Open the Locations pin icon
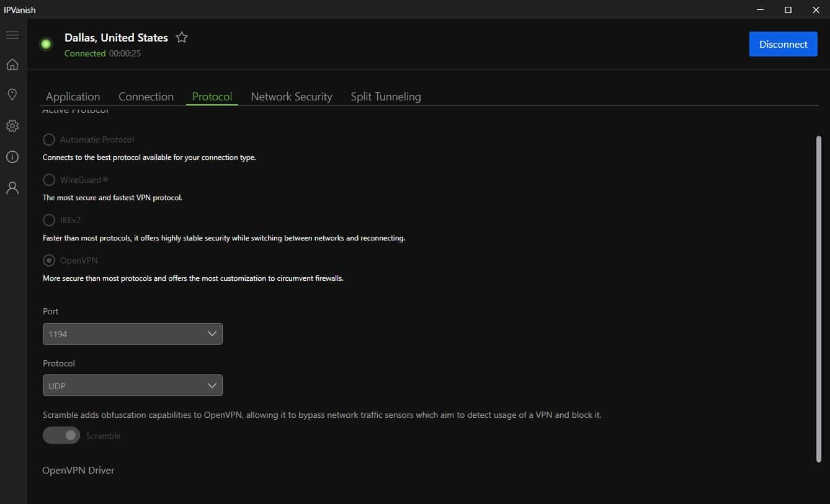Image resolution: width=830 pixels, height=504 pixels. pyautogui.click(x=12, y=95)
